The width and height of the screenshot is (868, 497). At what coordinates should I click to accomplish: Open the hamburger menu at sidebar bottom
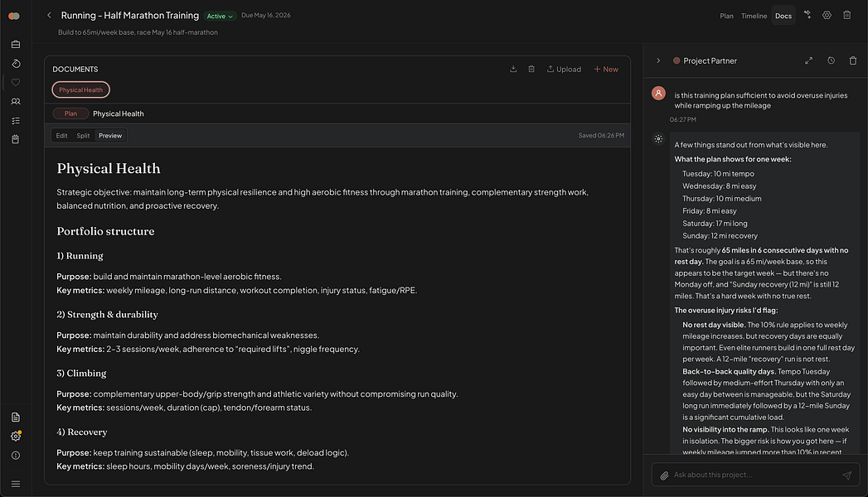16,484
